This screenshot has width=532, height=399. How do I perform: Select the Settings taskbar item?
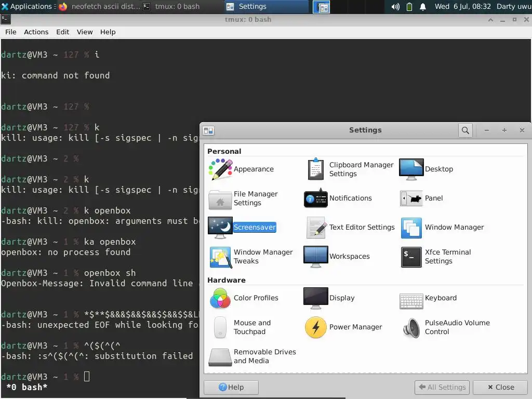click(x=267, y=6)
